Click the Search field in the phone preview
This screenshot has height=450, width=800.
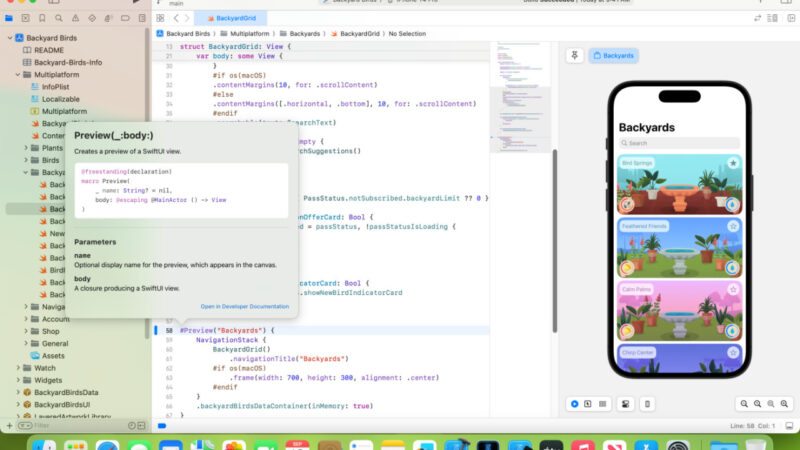pyautogui.click(x=679, y=143)
